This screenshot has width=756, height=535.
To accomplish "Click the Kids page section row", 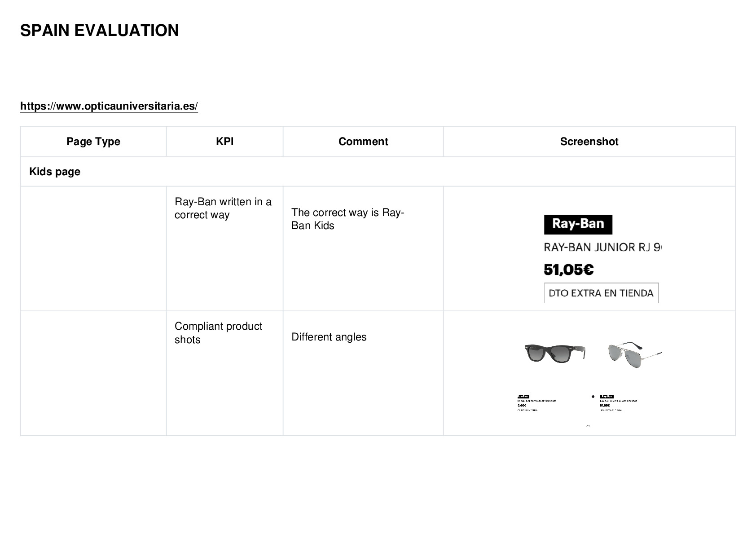I will coord(378,172).
